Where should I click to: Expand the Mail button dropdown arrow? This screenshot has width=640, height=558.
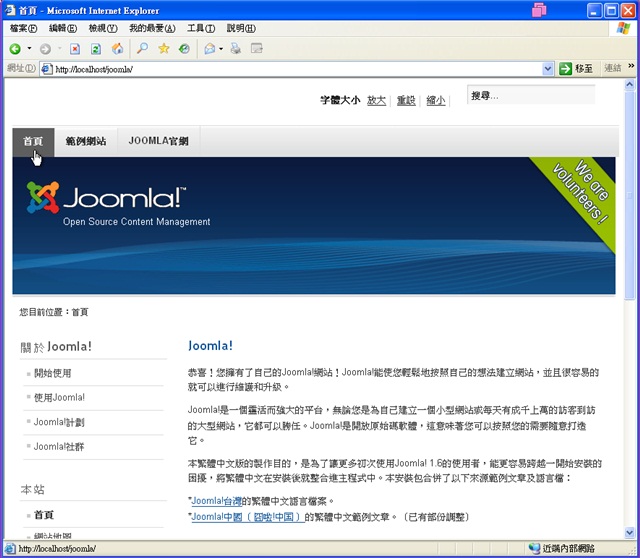(x=221, y=49)
